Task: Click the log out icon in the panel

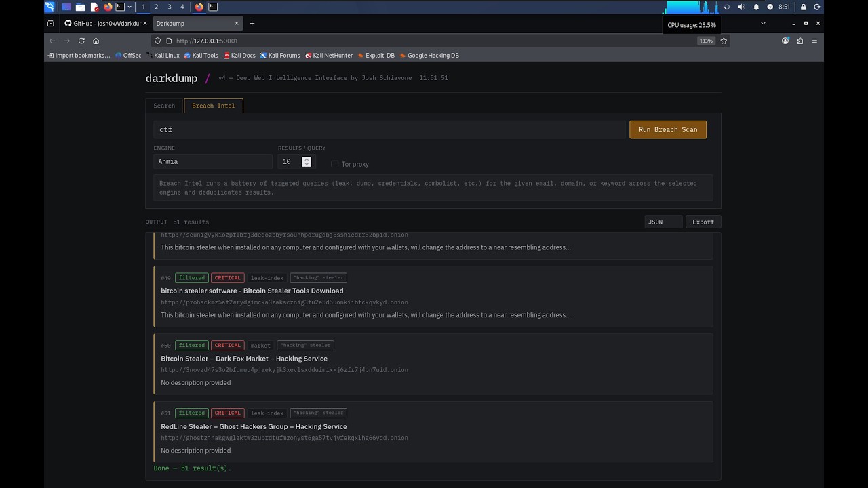Action: pyautogui.click(x=817, y=7)
